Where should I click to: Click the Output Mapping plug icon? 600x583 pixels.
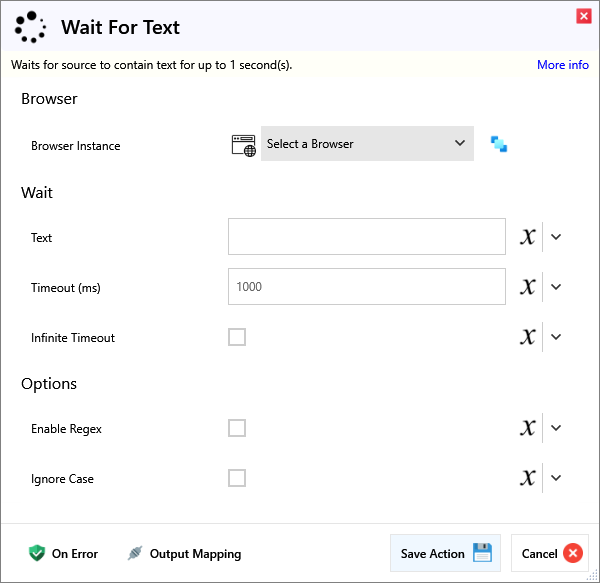pyautogui.click(x=135, y=553)
